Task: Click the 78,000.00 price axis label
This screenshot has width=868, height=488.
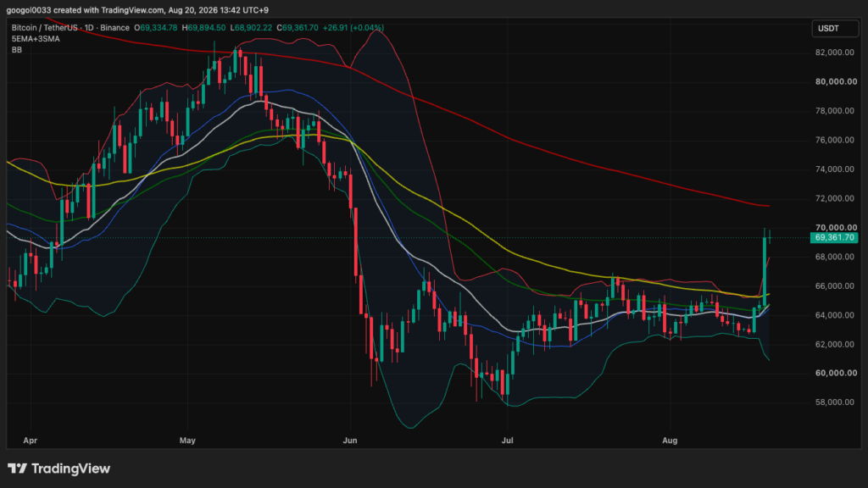Action: pos(835,111)
